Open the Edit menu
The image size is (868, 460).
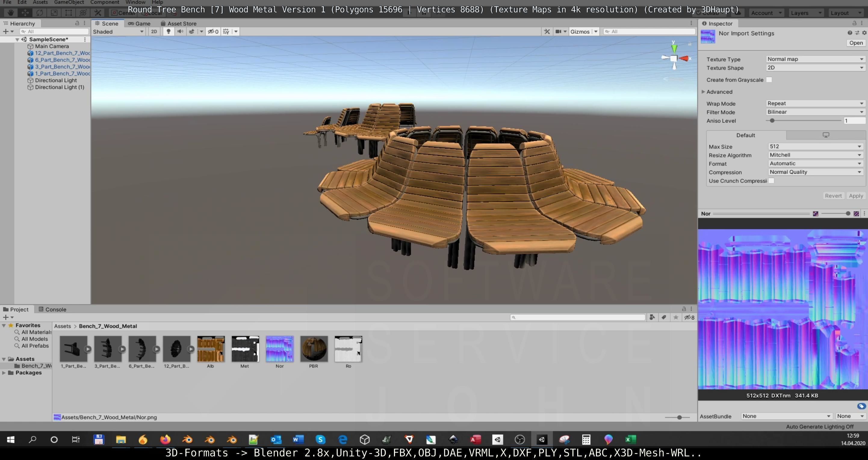pyautogui.click(x=22, y=2)
